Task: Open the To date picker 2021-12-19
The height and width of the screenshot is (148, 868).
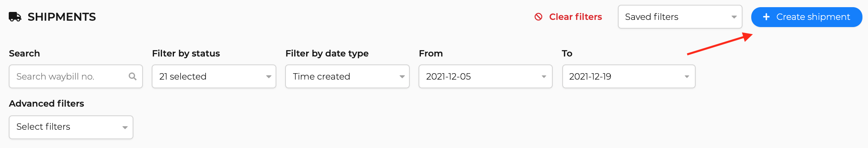Action: click(x=629, y=76)
